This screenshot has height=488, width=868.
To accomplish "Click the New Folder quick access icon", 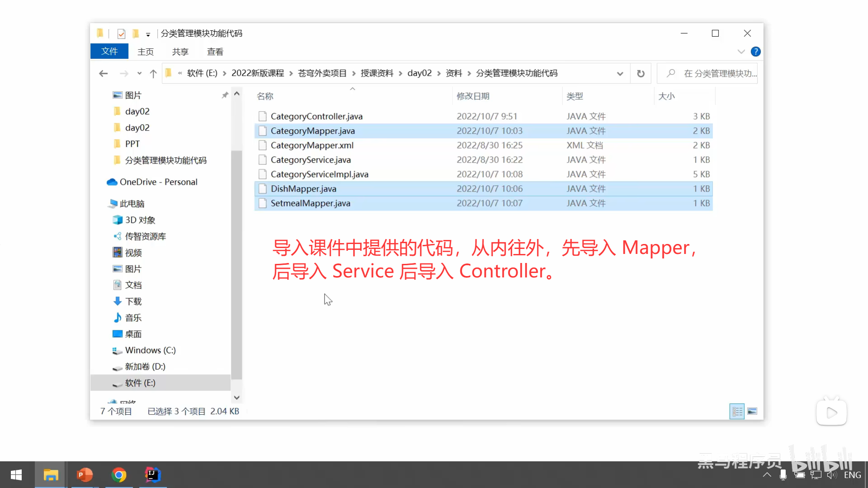I will pos(136,33).
